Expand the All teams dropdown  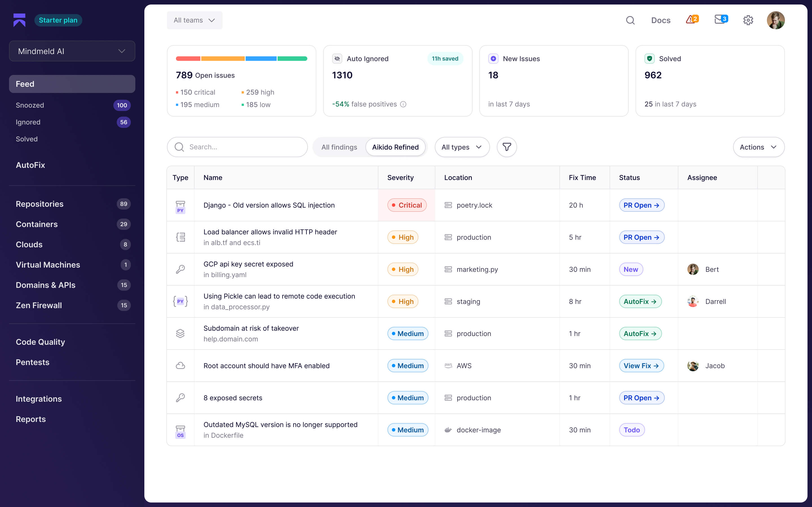pos(194,20)
